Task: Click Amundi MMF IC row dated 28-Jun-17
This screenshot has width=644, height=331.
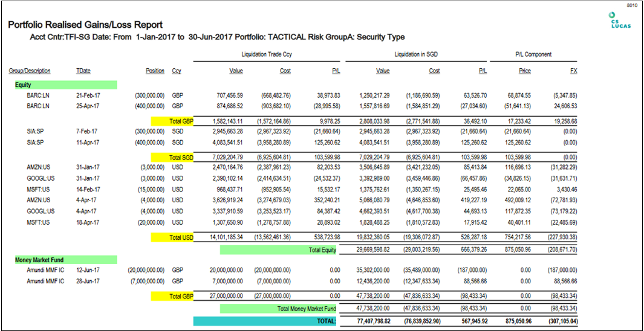Action: pyautogui.click(x=302, y=281)
